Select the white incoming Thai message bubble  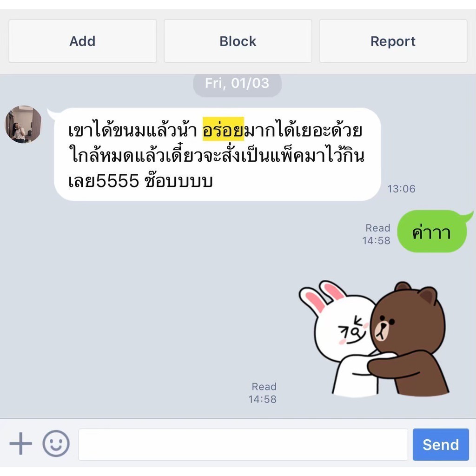point(218,154)
